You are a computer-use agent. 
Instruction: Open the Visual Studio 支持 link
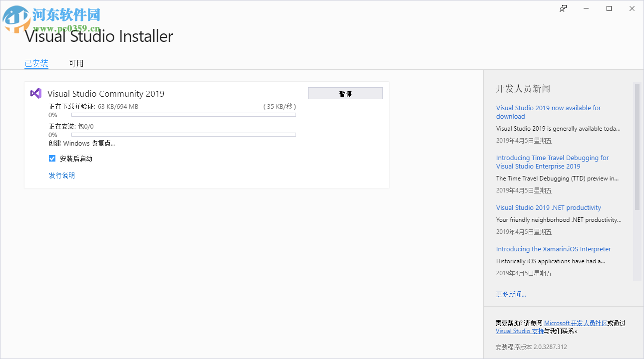click(519, 331)
